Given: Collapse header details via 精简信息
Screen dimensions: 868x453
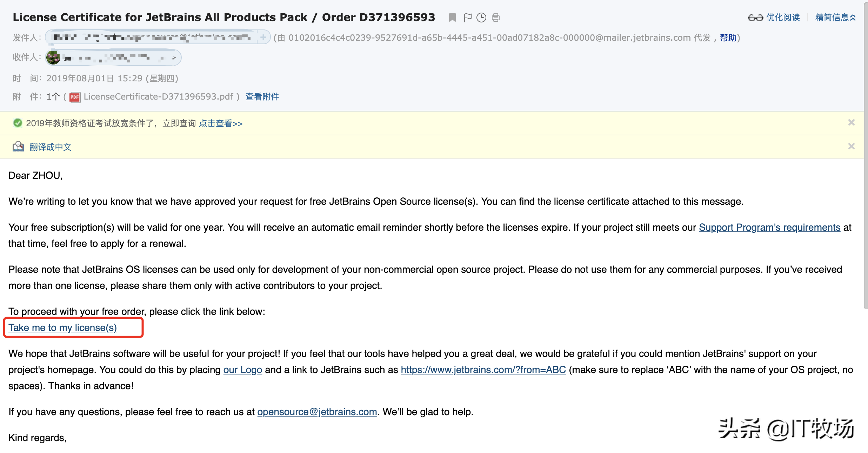Looking at the screenshot, I should 835,18.
